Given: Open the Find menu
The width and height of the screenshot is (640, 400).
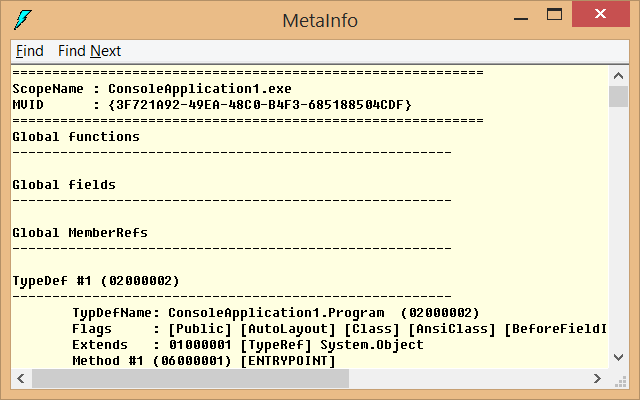Looking at the screenshot, I should (29, 51).
